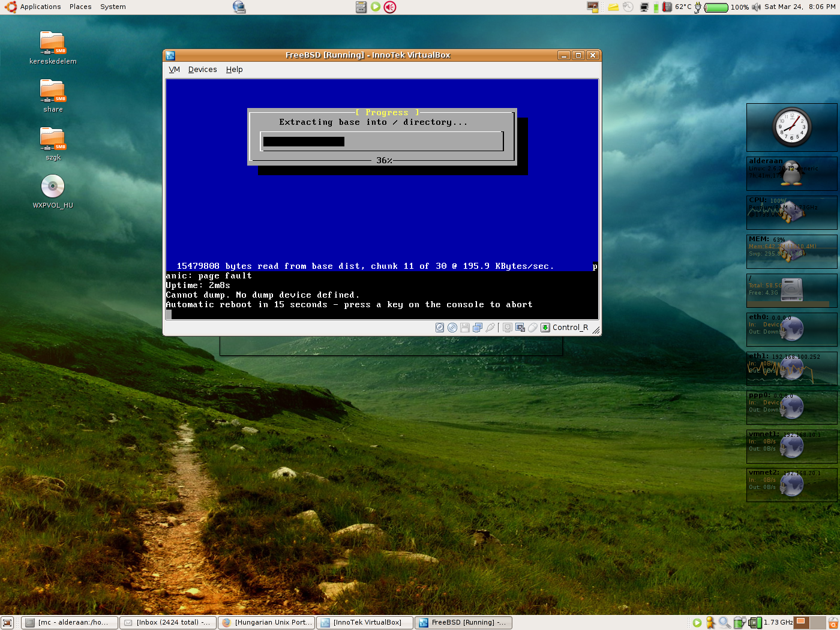Click the green play icon in bottom panel
Screen dimensions: 840x630
click(697, 623)
